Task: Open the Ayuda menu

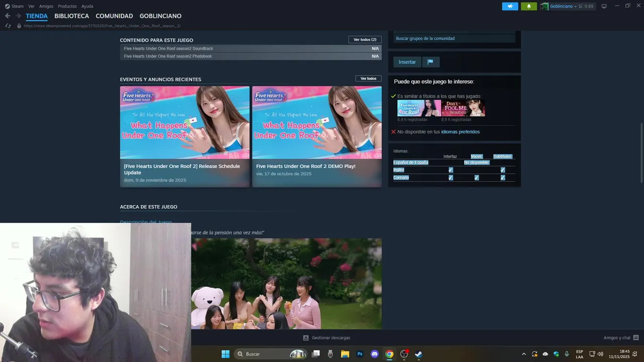Action: point(87,6)
